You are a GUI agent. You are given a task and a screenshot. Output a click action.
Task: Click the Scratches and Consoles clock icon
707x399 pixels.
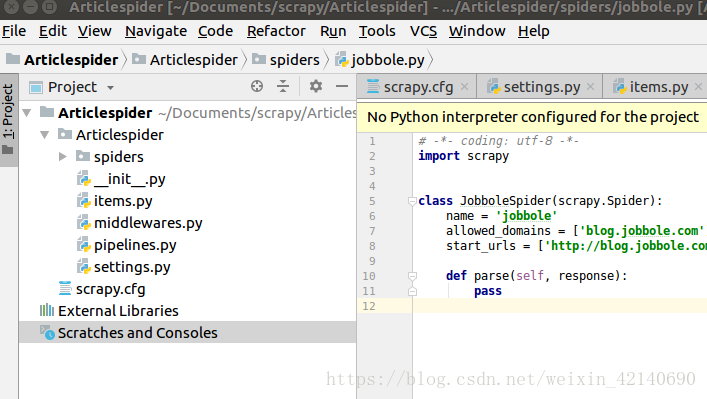47,333
